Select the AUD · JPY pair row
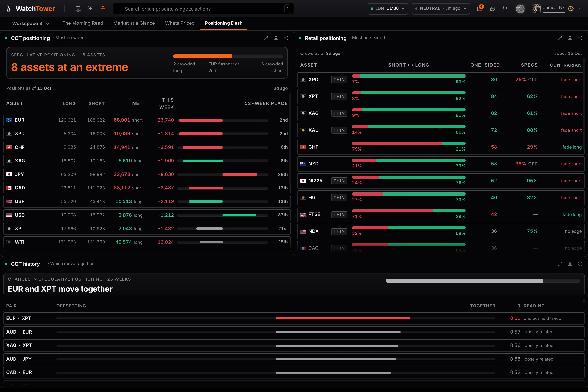The height and width of the screenshot is (392, 588). [294, 359]
